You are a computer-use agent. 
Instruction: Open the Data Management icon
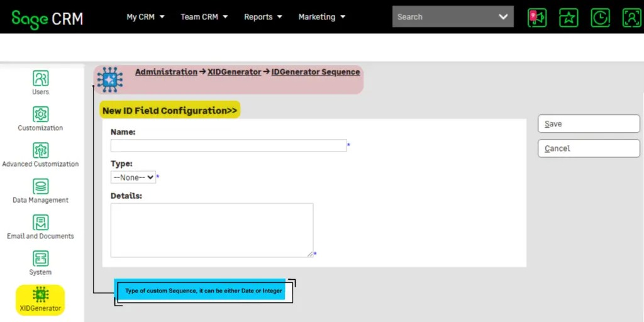tap(40, 187)
